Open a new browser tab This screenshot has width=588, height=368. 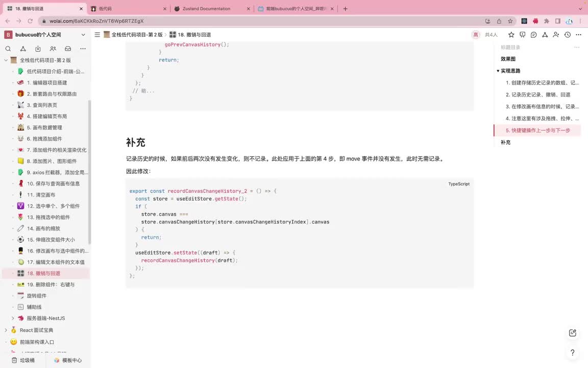(x=346, y=9)
